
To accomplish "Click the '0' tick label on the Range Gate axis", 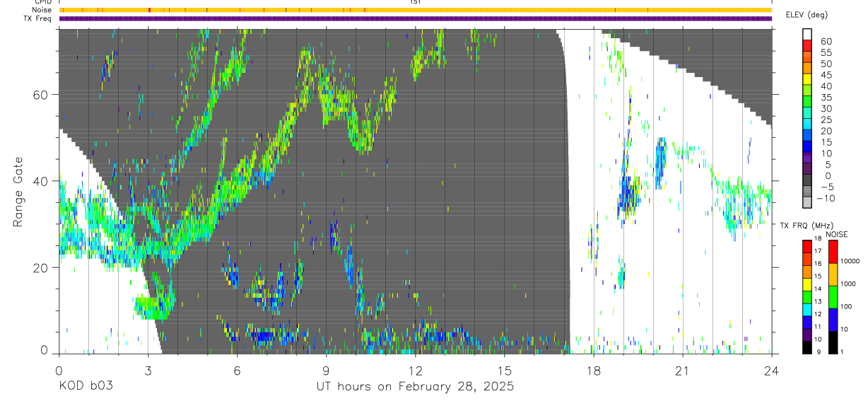I will [x=45, y=350].
